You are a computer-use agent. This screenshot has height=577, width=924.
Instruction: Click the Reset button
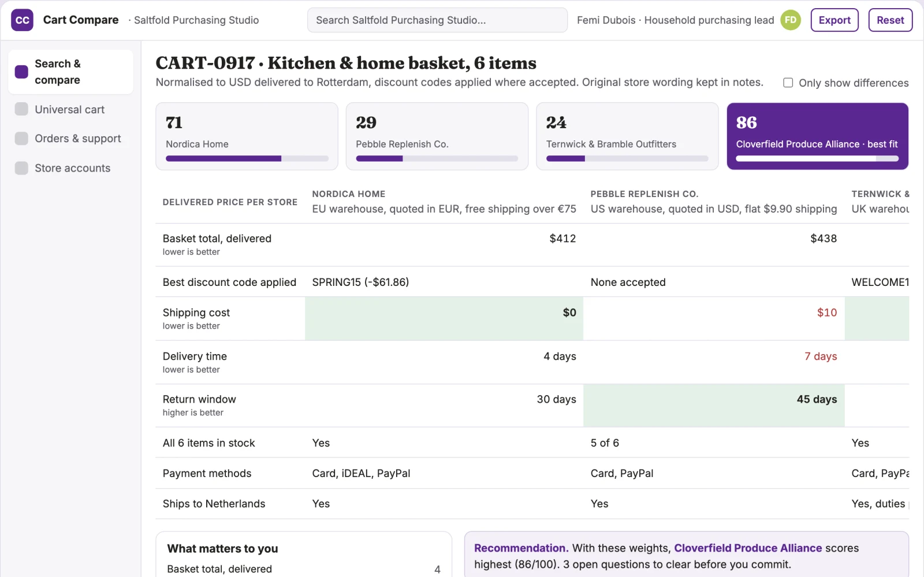pos(891,20)
